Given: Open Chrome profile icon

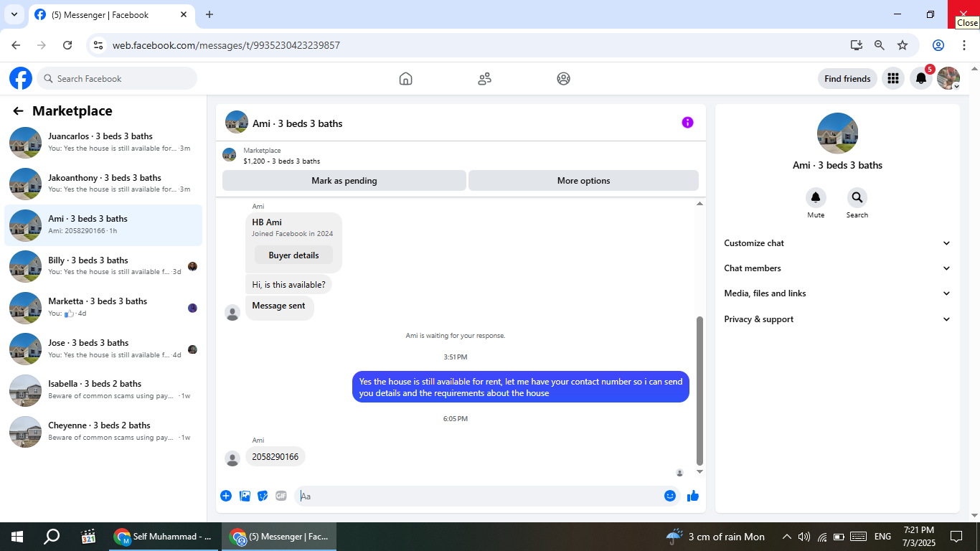Looking at the screenshot, I should 938,45.
